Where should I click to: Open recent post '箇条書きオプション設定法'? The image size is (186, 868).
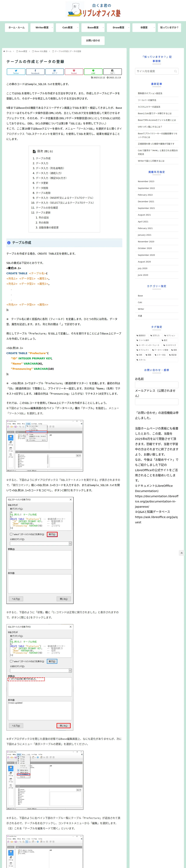pos(157,93)
